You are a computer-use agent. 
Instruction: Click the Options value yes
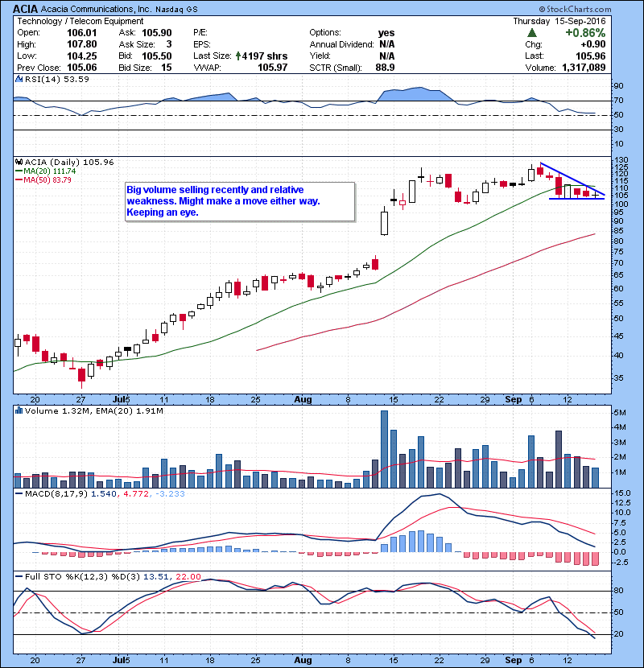click(x=386, y=33)
